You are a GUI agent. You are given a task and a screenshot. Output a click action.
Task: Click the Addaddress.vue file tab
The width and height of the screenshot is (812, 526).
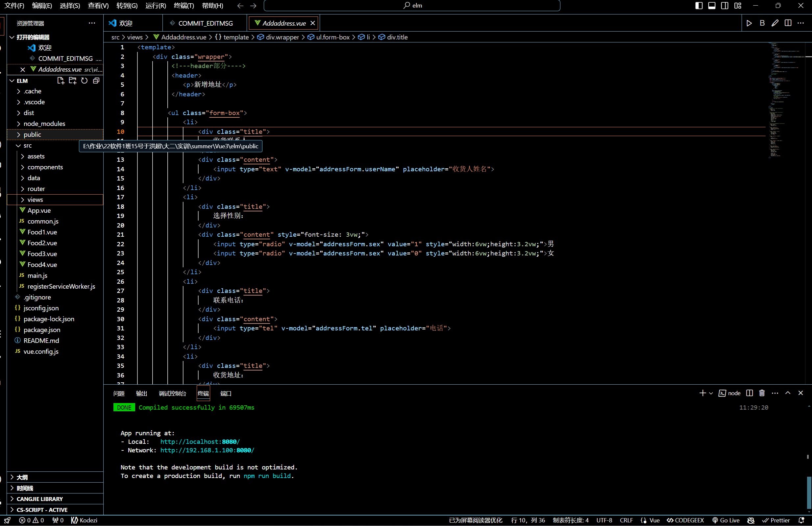[283, 23]
